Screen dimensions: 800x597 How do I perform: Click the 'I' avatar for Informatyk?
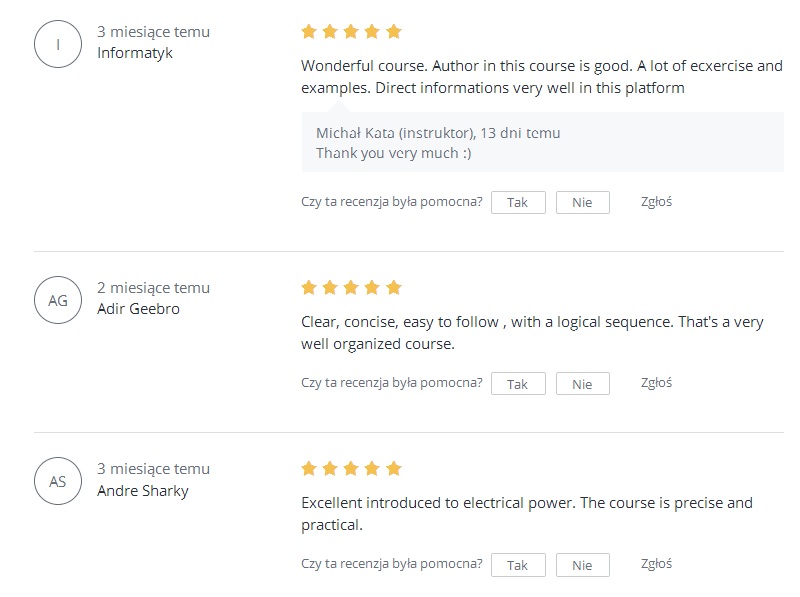(x=58, y=44)
